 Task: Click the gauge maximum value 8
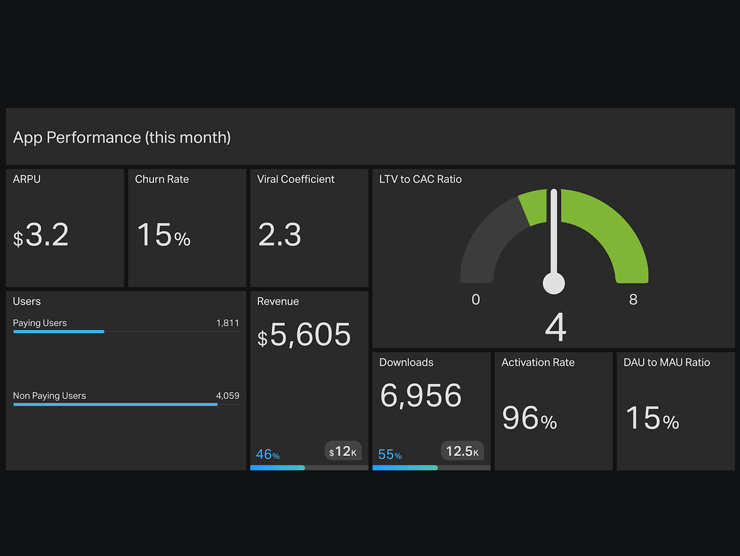coord(633,300)
